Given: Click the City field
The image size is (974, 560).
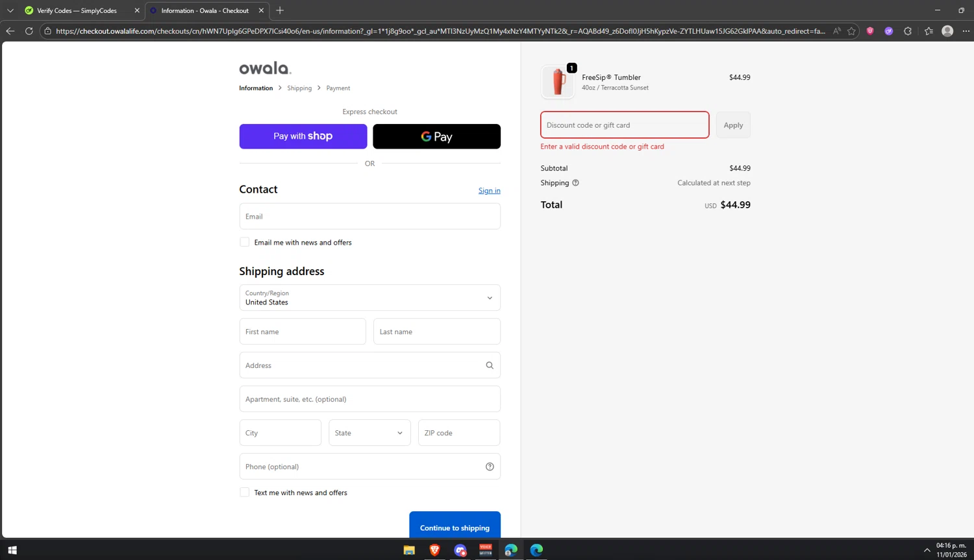Looking at the screenshot, I should point(280,433).
